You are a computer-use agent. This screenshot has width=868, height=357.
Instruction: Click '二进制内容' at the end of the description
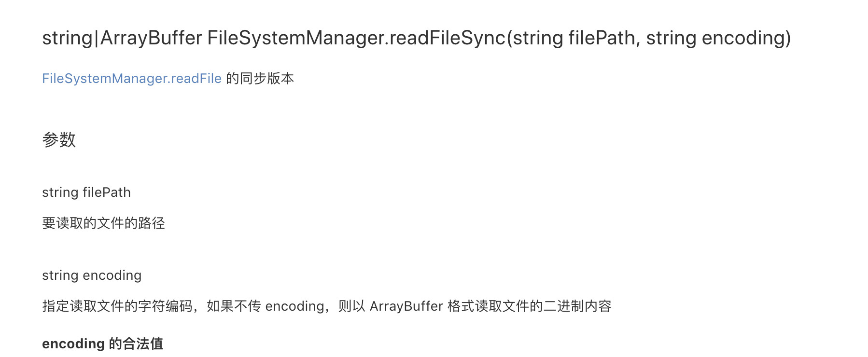(x=578, y=306)
